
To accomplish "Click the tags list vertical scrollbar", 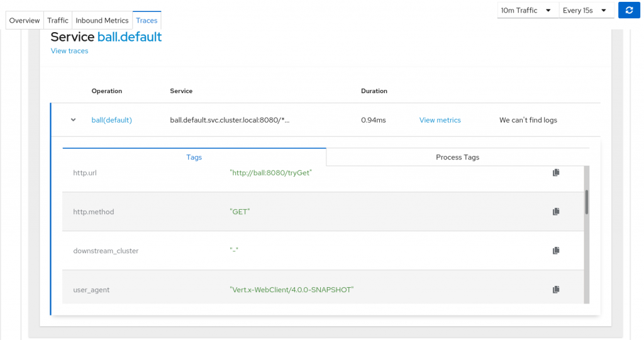I will [x=587, y=203].
